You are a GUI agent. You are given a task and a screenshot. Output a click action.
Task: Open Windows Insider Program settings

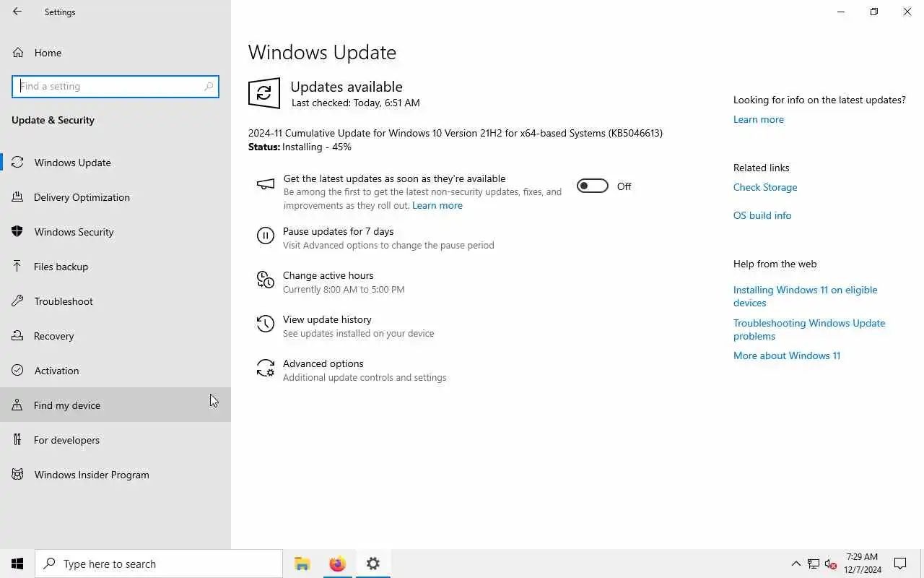tap(115, 475)
